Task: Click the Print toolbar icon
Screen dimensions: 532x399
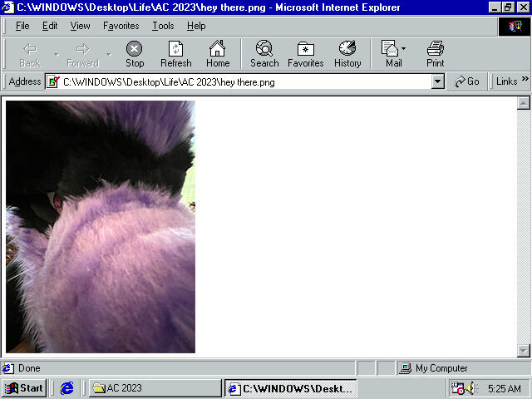Action: [435, 54]
